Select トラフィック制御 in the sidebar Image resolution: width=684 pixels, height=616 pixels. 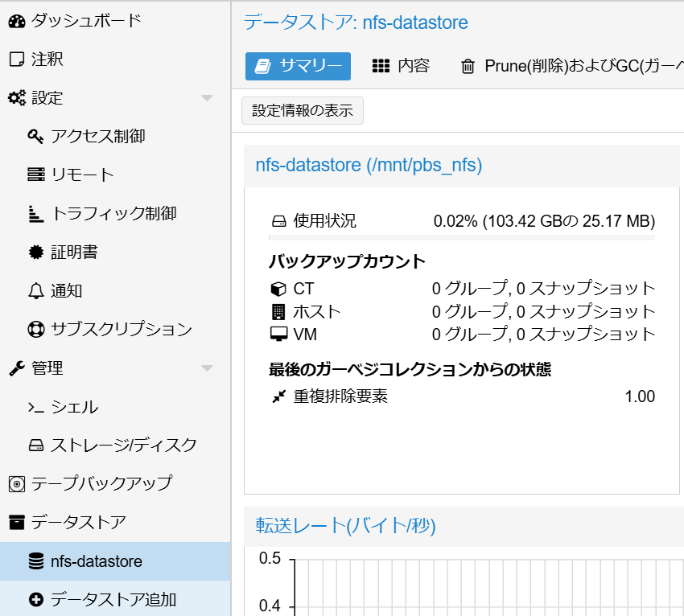(115, 214)
